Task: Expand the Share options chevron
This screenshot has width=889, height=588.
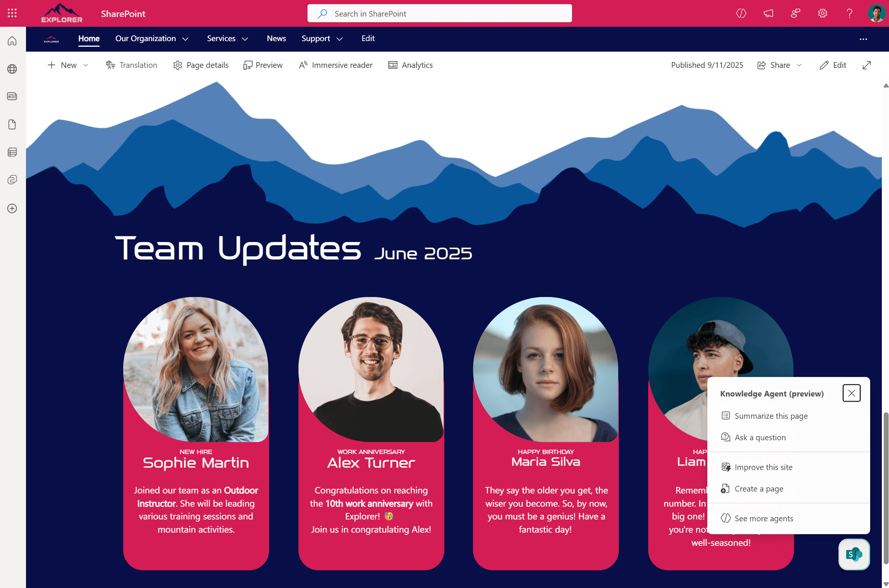Action: pyautogui.click(x=800, y=65)
